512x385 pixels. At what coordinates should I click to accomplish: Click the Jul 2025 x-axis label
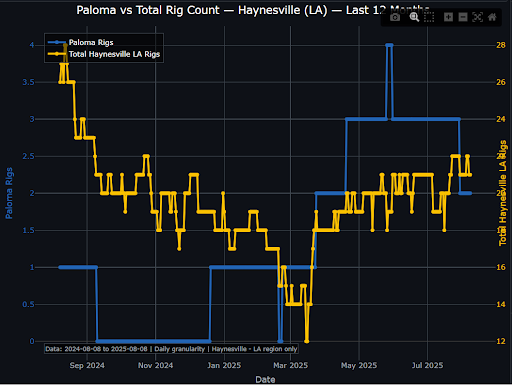click(427, 365)
